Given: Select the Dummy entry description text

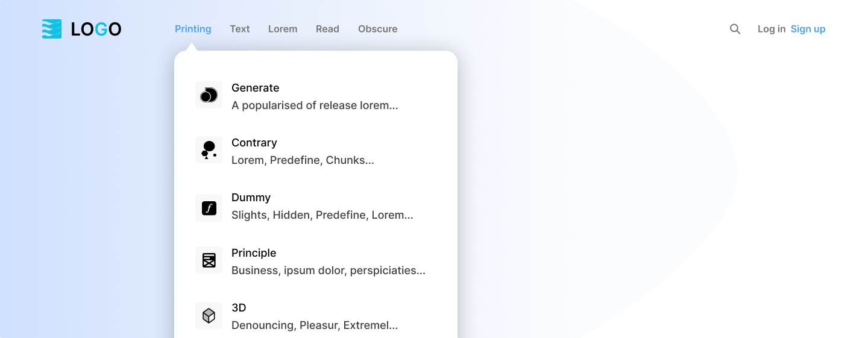Looking at the screenshot, I should coord(322,215).
